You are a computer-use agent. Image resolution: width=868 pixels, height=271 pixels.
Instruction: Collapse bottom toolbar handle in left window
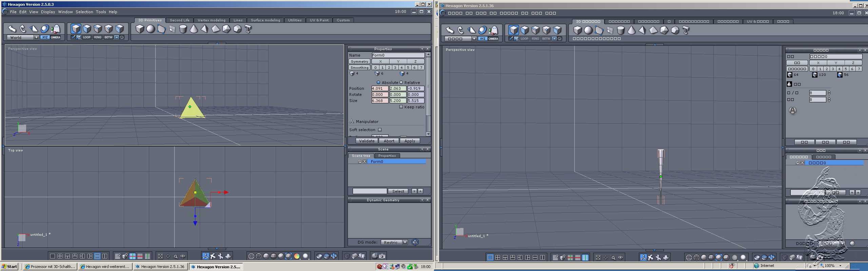[x=217, y=249]
